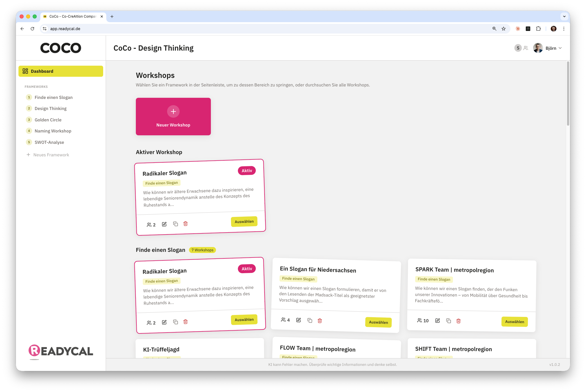This screenshot has height=392, width=586.
Task: Expand the Chrome extensions puzzle menu
Action: tap(538, 29)
